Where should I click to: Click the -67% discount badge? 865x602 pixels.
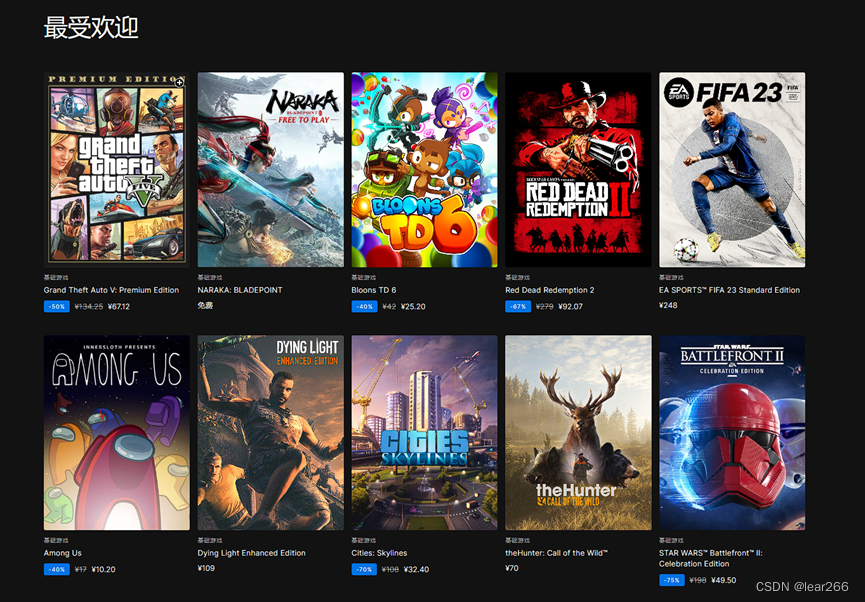click(518, 306)
